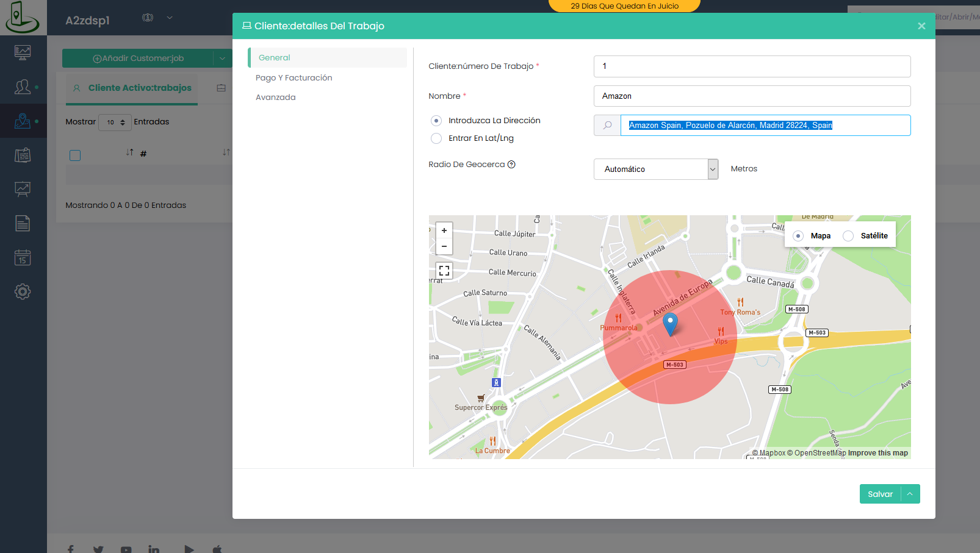Click the Vips restaurant marker on the map

tap(721, 332)
